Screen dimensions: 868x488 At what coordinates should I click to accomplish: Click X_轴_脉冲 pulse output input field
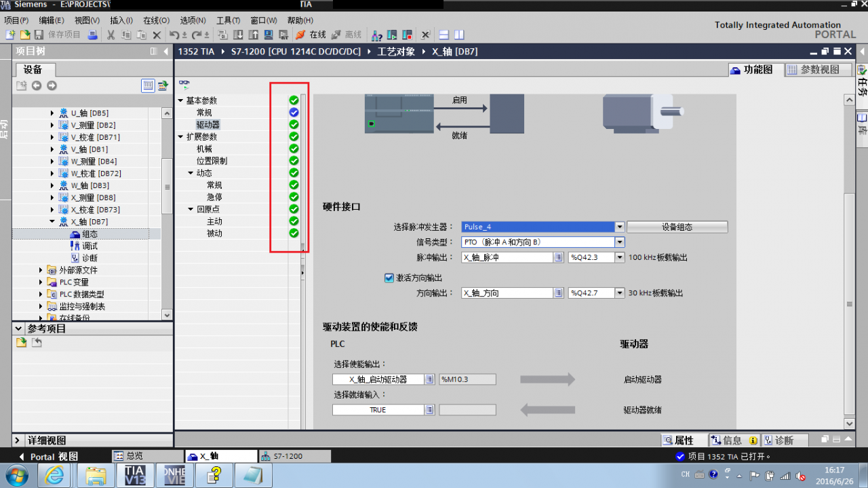click(x=507, y=257)
